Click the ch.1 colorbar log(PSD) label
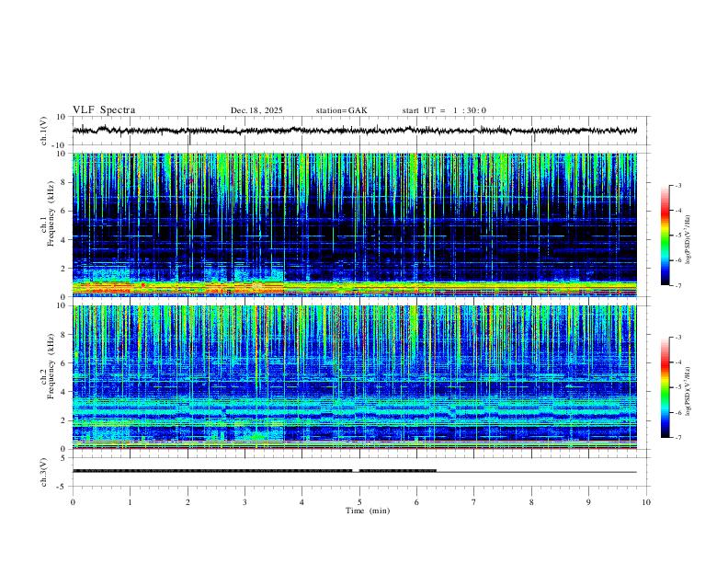Screen dimensions: 728x563 point(688,240)
